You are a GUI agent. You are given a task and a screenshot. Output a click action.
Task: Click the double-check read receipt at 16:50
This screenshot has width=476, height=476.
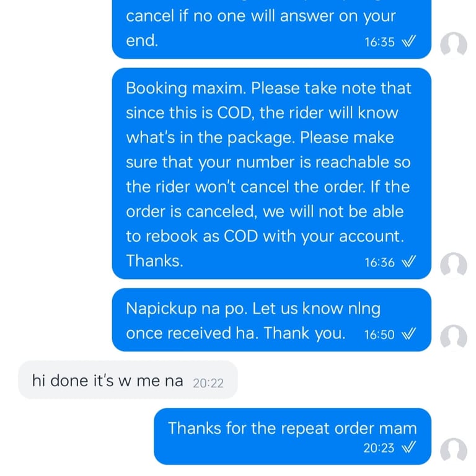click(408, 335)
